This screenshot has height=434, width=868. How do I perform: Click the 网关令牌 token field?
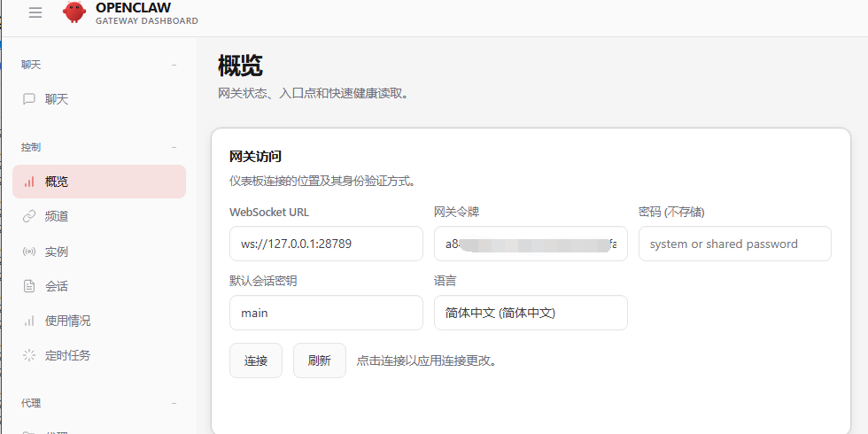[x=531, y=244]
